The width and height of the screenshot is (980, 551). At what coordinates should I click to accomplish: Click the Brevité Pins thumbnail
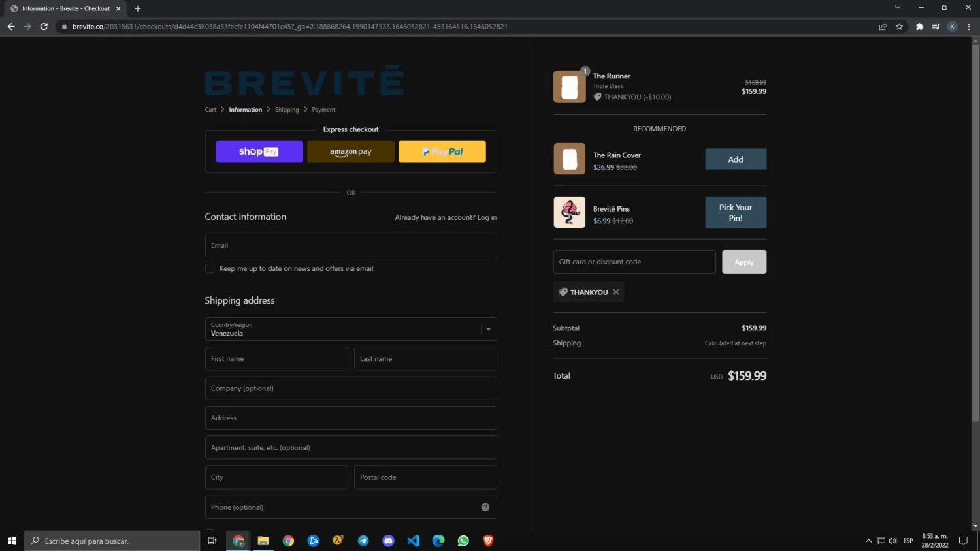(x=570, y=212)
